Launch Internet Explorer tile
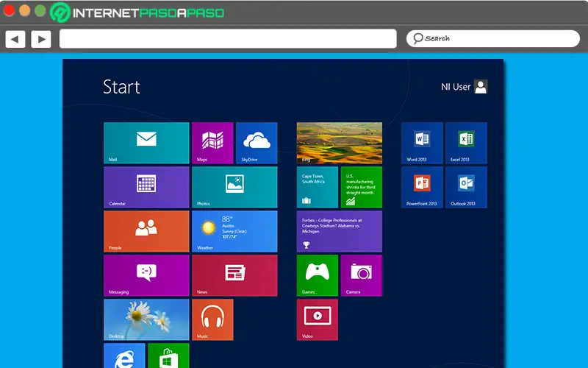 pos(124,355)
